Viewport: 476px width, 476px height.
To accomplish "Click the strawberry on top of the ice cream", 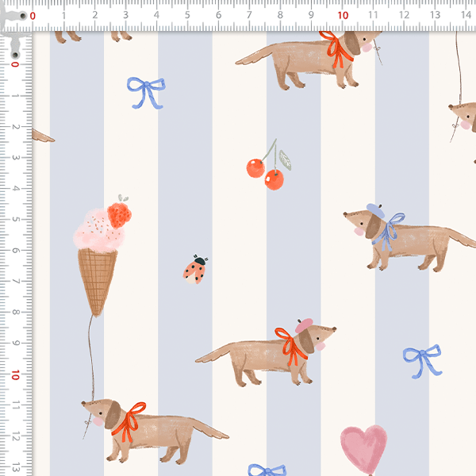I will [120, 213].
